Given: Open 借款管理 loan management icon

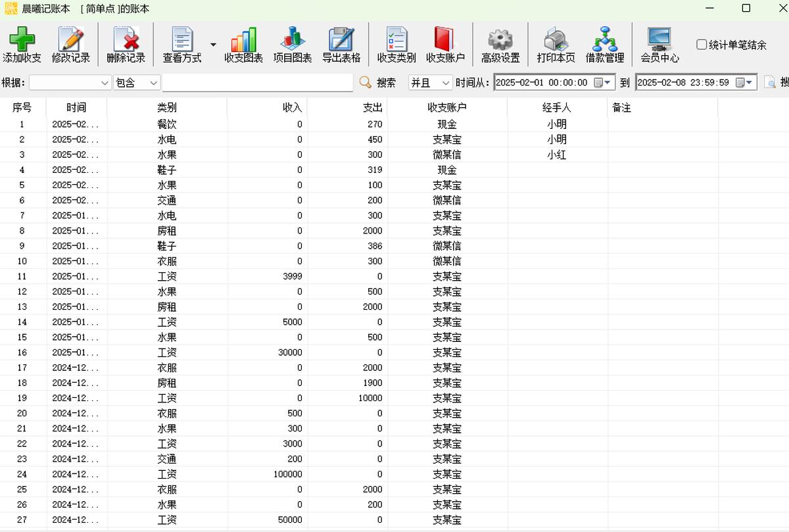Looking at the screenshot, I should pyautogui.click(x=604, y=39).
